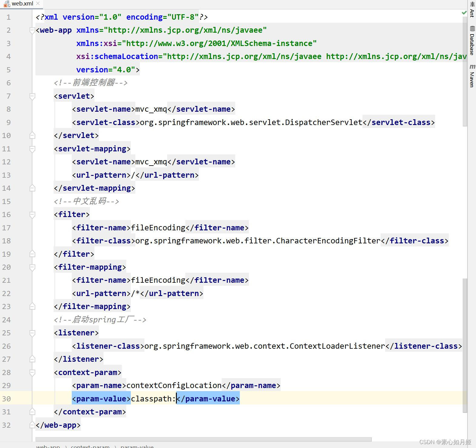Collapse the servlet-mapping fold on line 11
This screenshot has width=476, height=448.
coord(32,149)
